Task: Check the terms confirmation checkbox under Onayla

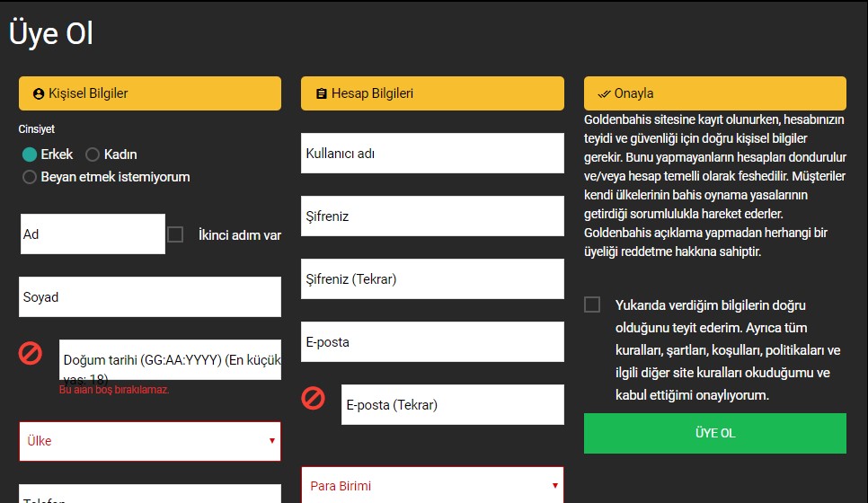Action: point(592,304)
